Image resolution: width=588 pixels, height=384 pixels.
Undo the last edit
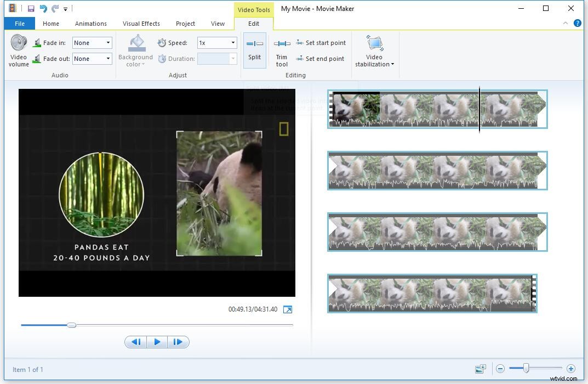click(x=43, y=8)
